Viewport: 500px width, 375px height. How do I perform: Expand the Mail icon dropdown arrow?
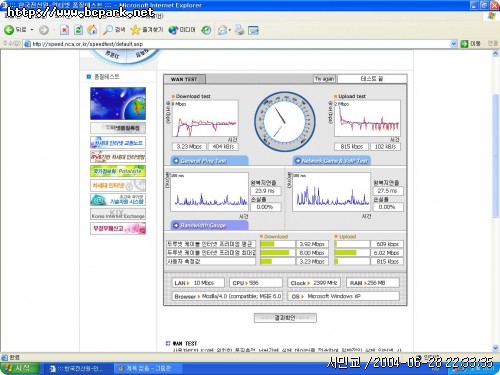point(230,30)
